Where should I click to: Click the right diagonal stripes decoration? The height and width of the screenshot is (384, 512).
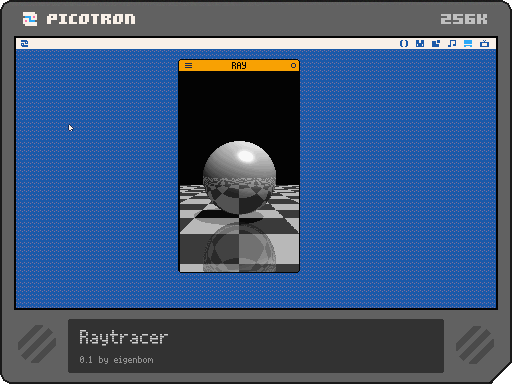coord(475,345)
